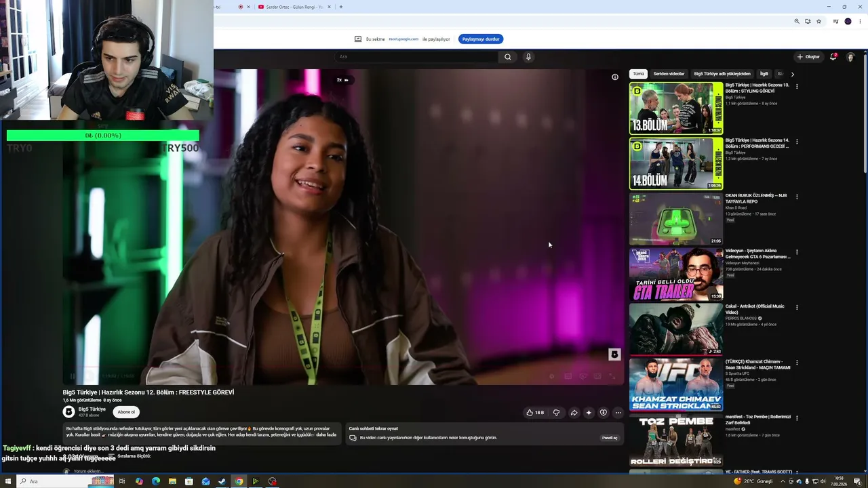Select the İlgili filter chip
The width and height of the screenshot is (868, 488).
pos(764,74)
